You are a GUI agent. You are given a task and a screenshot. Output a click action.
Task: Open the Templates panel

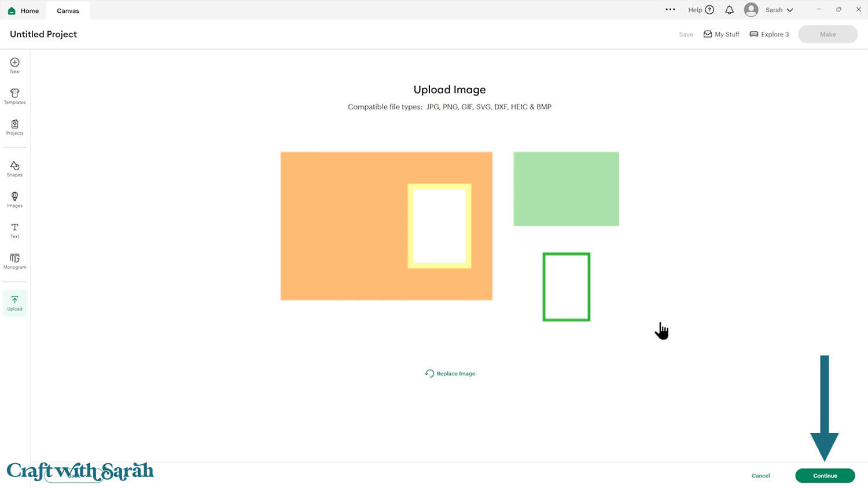pyautogui.click(x=15, y=96)
